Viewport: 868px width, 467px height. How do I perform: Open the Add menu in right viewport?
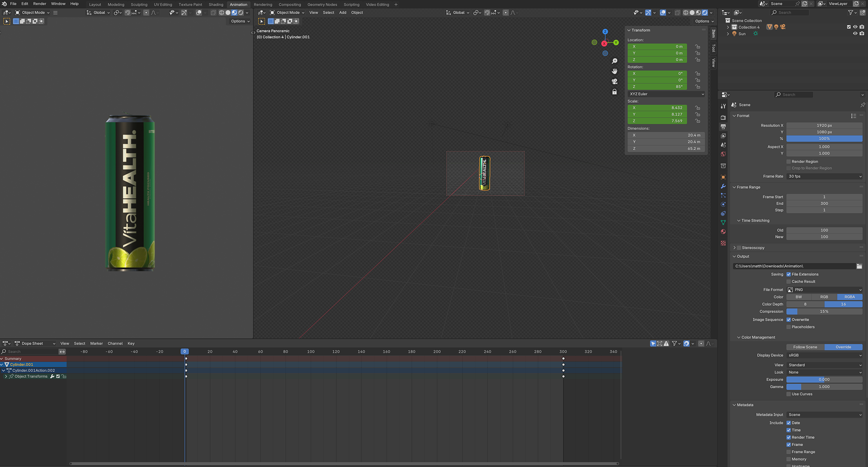(x=343, y=13)
